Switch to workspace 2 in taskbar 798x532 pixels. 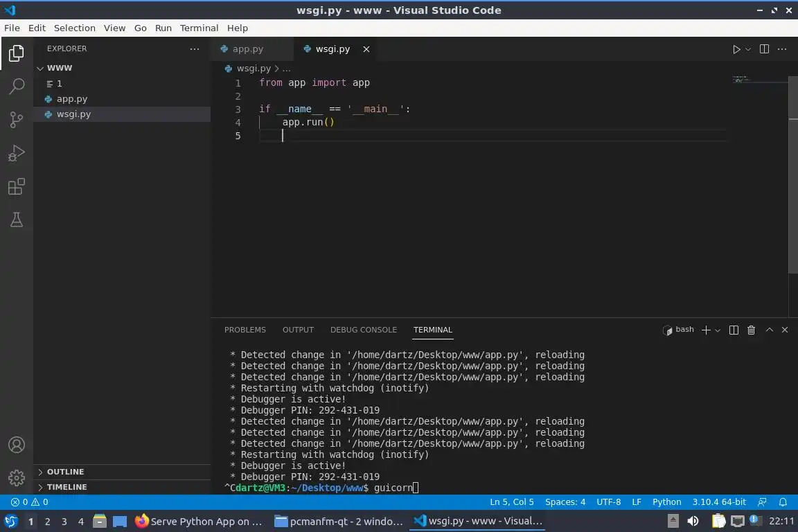[47, 522]
